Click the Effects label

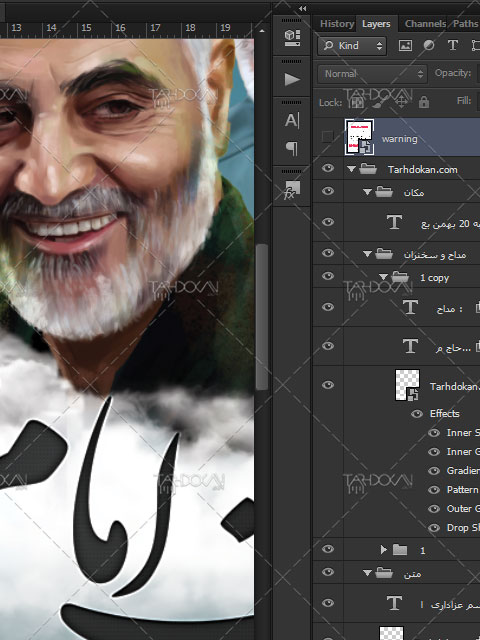[x=444, y=413]
